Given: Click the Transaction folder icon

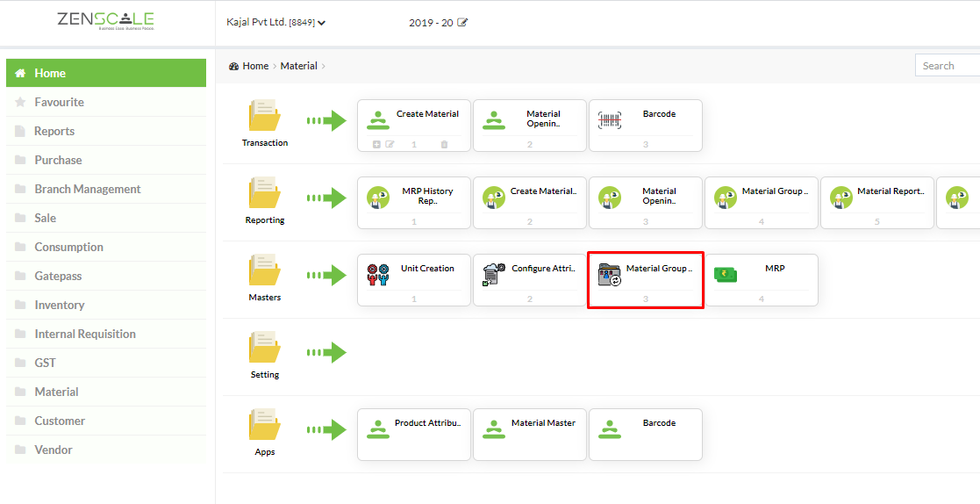Looking at the screenshot, I should [265, 116].
